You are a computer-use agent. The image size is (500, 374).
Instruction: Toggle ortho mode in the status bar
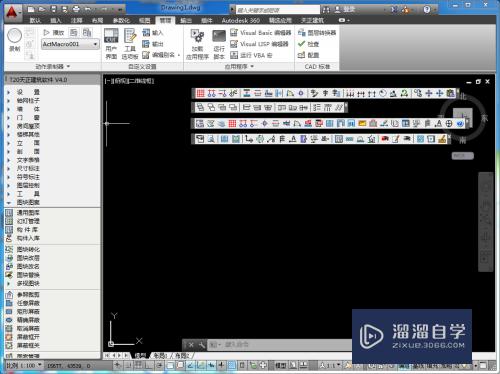[149, 365]
